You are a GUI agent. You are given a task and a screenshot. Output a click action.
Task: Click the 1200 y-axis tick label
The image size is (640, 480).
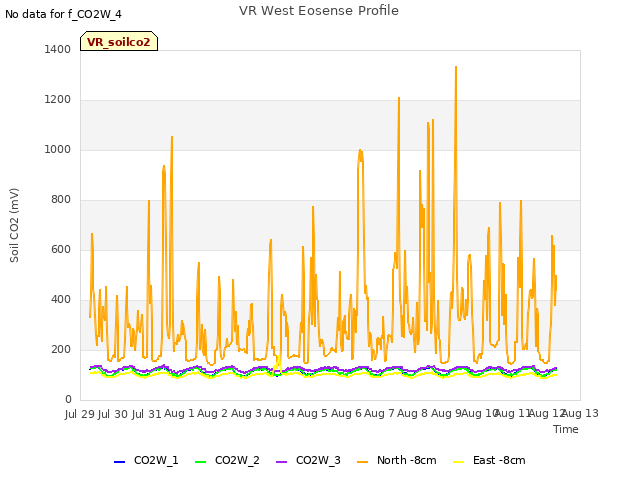tap(58, 100)
